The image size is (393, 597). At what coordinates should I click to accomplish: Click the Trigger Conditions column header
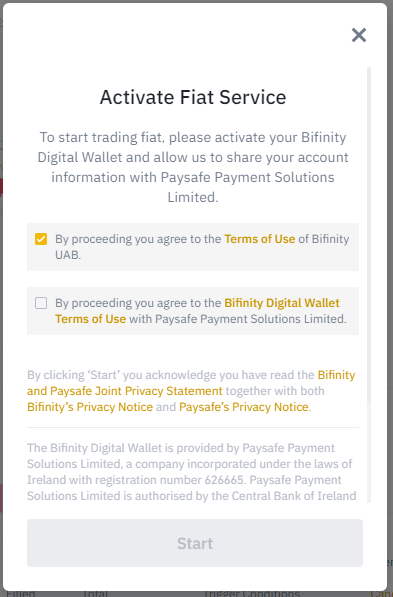[x=251, y=593]
